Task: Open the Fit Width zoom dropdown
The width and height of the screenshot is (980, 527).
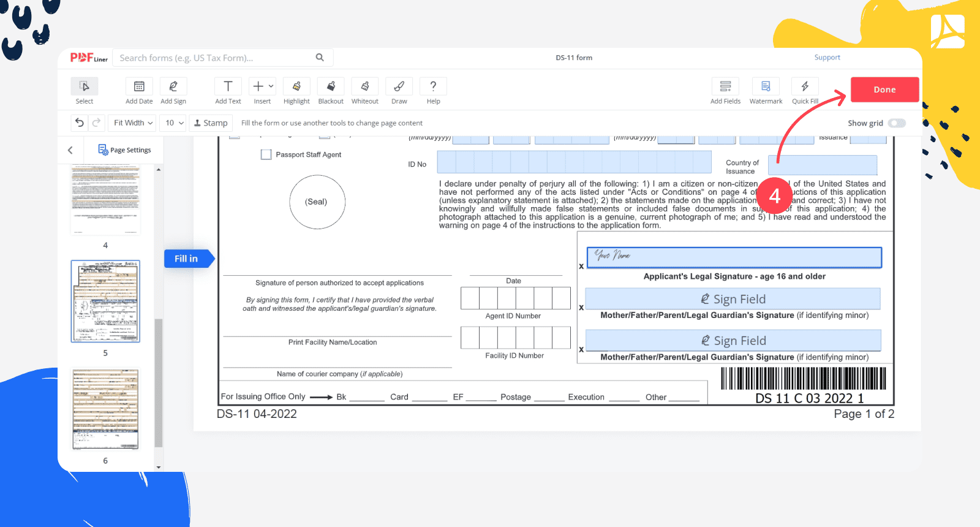Action: (x=133, y=123)
